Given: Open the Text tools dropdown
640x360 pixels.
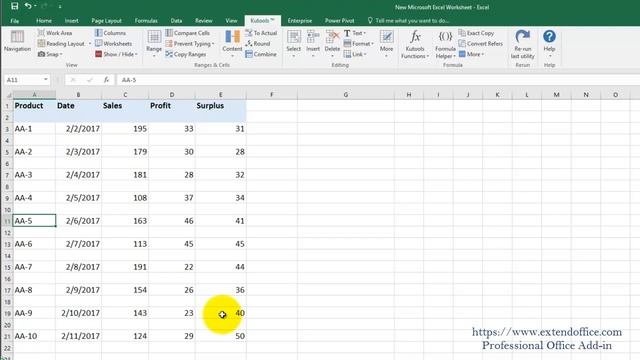Looking at the screenshot, I should [x=355, y=33].
